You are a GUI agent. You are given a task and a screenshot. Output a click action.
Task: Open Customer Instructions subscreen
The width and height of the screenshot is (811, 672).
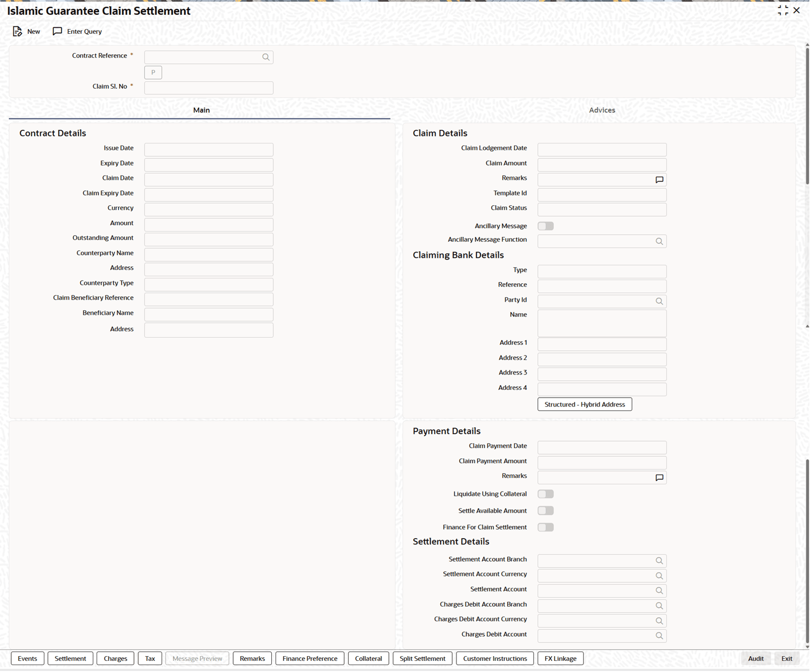[x=495, y=659]
